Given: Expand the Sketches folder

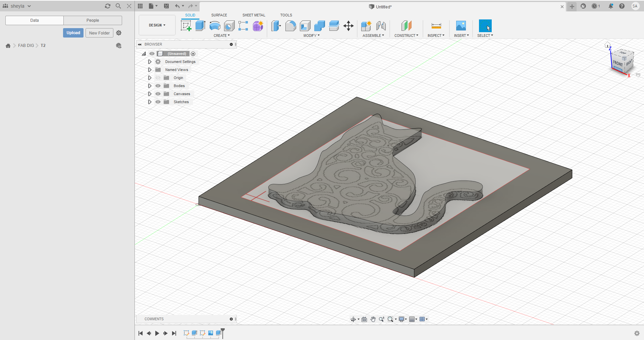Looking at the screenshot, I should [150, 102].
